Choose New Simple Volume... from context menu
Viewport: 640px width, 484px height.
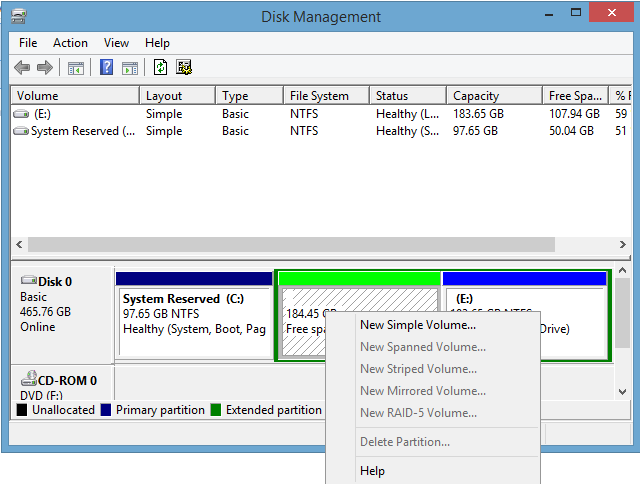433,325
